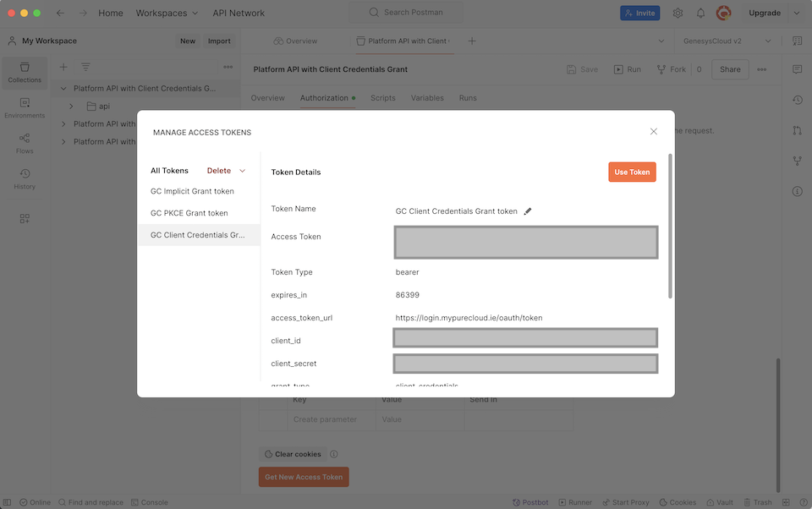812x509 pixels.
Task: Open notifications via the bell icon
Action: (700, 13)
